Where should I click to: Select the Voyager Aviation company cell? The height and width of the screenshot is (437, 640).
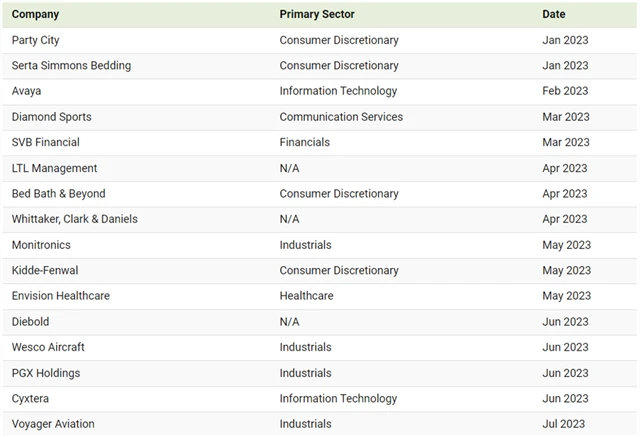click(53, 424)
